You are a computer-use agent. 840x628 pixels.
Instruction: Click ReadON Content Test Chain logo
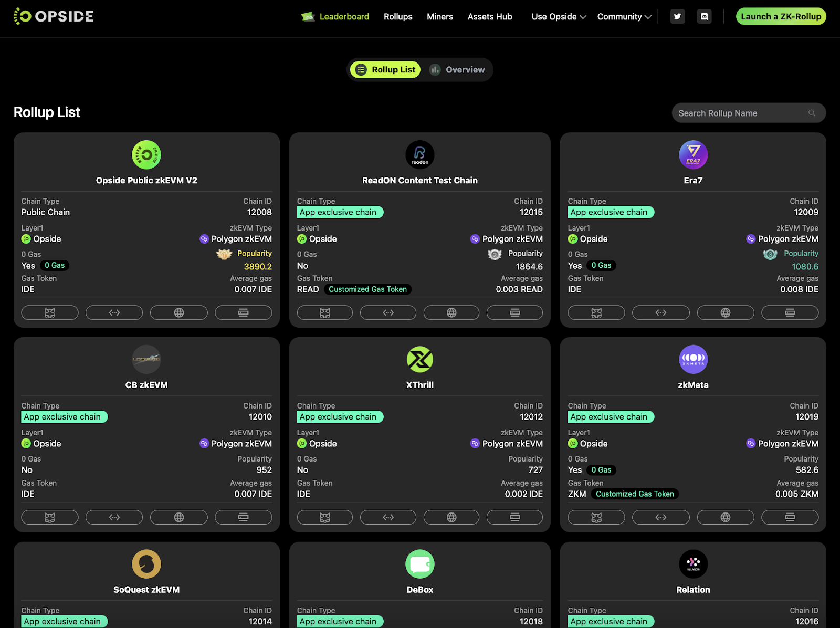click(420, 155)
